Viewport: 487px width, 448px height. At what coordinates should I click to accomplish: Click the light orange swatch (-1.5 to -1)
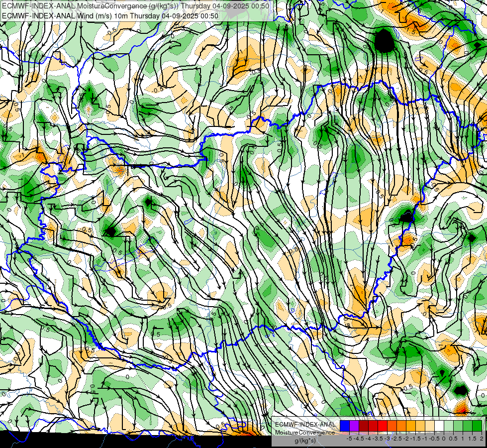coord(420,426)
